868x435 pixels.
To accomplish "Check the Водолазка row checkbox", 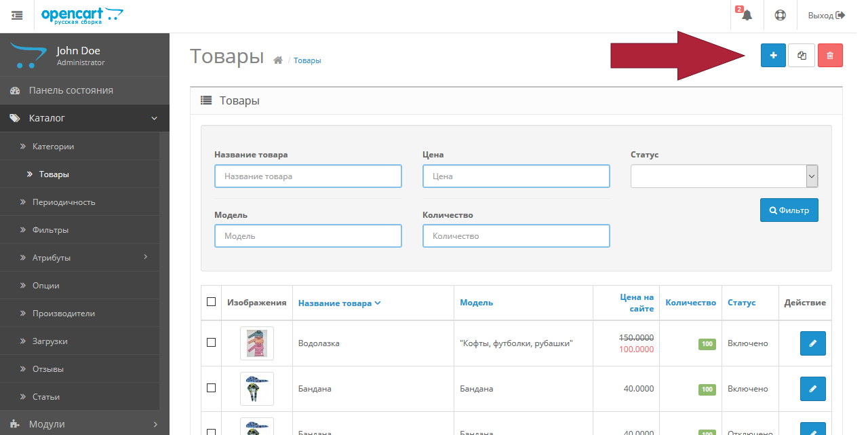I will click(211, 343).
